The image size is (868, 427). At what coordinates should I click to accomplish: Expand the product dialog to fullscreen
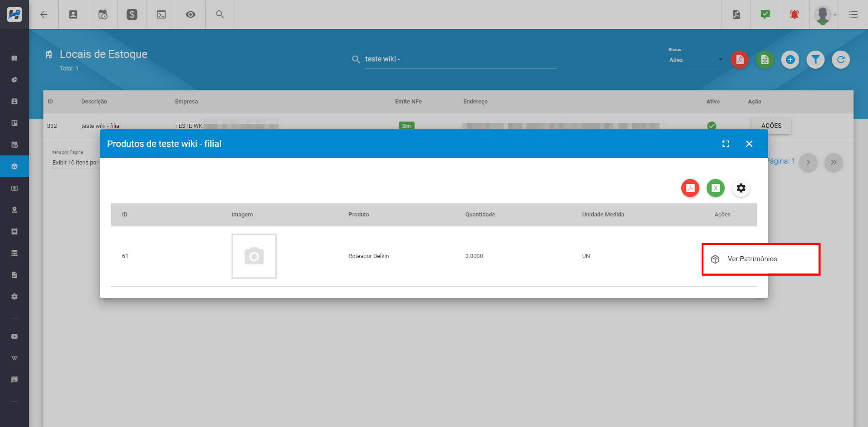tap(726, 144)
